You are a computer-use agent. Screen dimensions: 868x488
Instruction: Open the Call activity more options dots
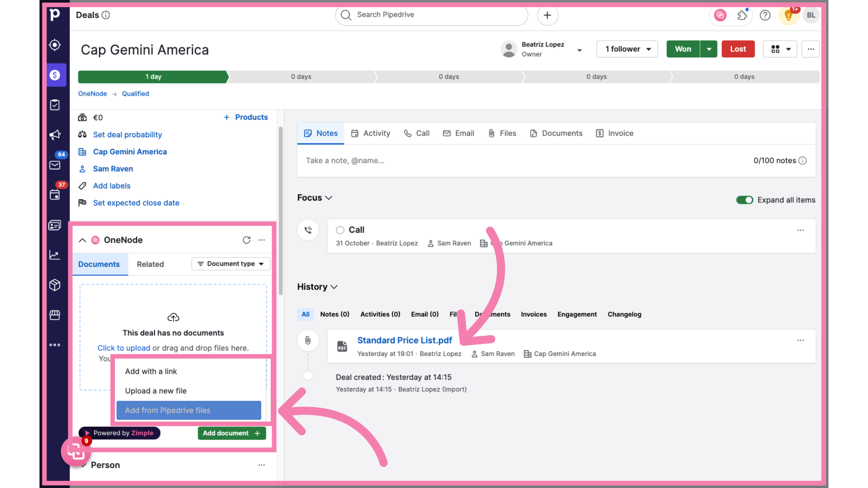click(x=800, y=230)
